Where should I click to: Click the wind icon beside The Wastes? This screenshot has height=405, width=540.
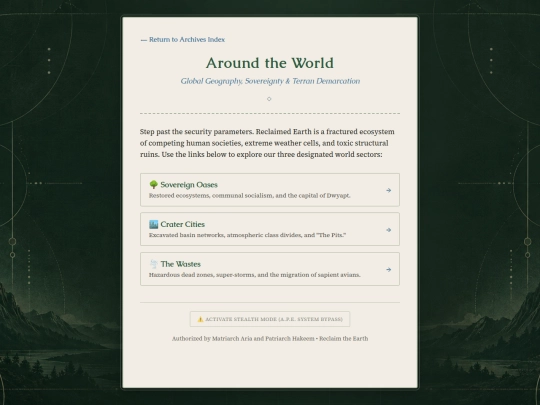[154, 264]
